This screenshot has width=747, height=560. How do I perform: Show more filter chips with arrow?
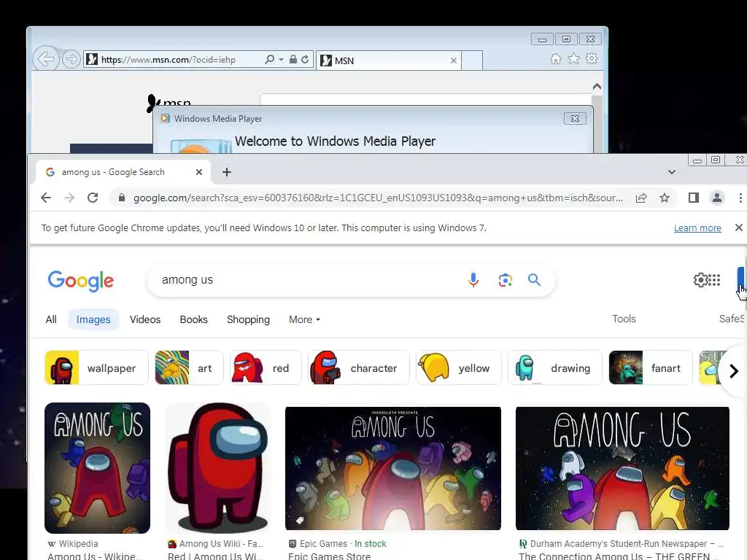(x=734, y=371)
